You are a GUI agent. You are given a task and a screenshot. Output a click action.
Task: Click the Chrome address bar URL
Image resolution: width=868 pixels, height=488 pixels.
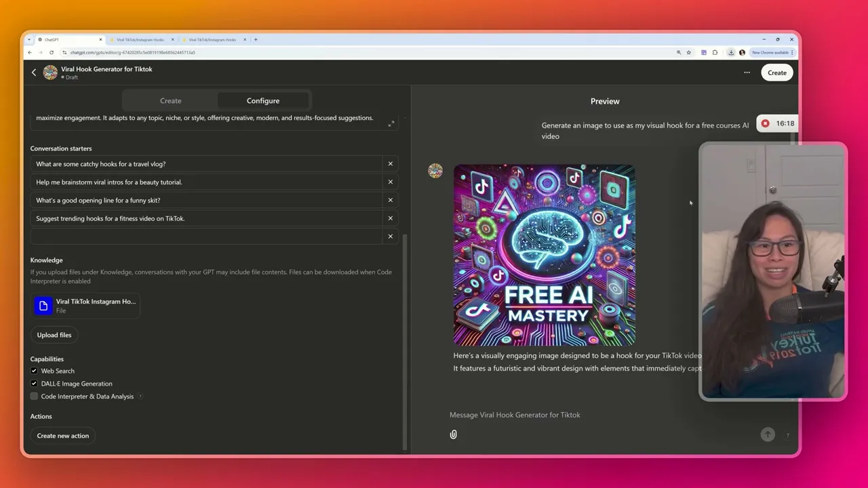[x=133, y=52]
